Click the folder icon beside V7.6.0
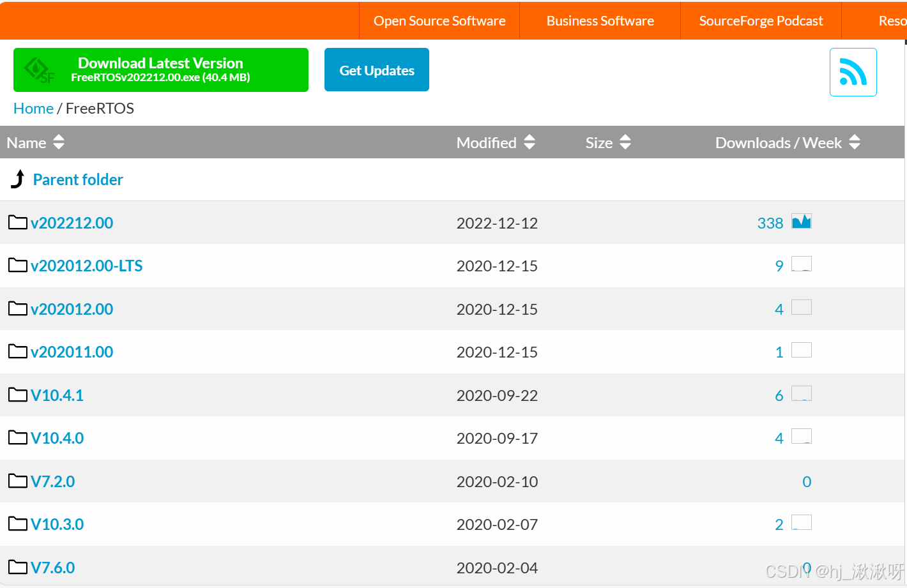 click(x=18, y=567)
